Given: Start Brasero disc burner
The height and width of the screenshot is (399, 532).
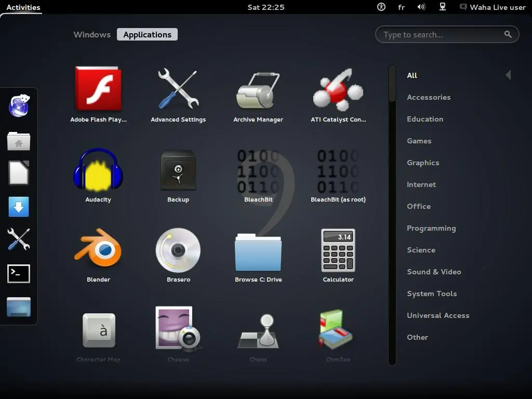Looking at the screenshot, I should click(178, 255).
